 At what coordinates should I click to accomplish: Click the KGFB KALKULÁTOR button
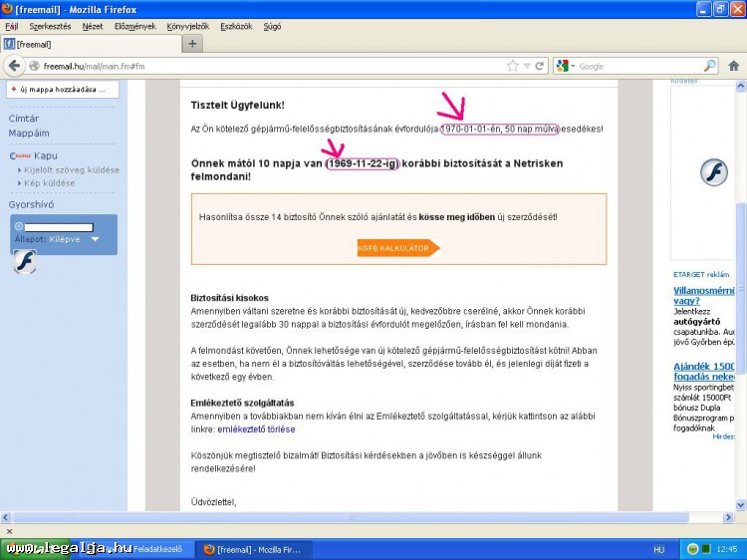click(x=395, y=248)
